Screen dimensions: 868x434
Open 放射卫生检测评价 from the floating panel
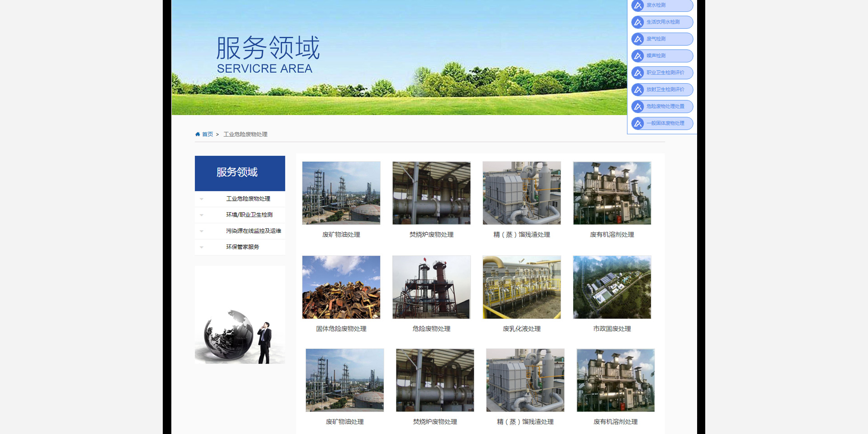click(x=662, y=90)
